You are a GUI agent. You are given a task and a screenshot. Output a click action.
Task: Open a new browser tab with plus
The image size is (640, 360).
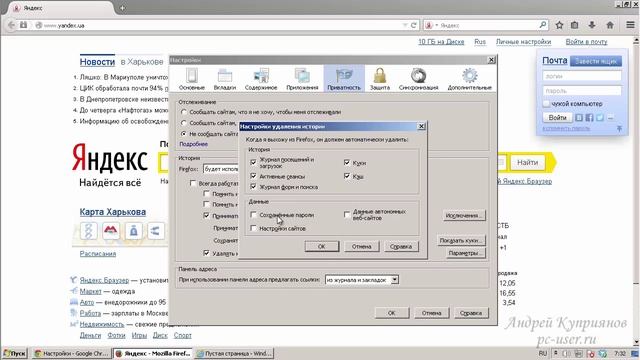click(122, 8)
